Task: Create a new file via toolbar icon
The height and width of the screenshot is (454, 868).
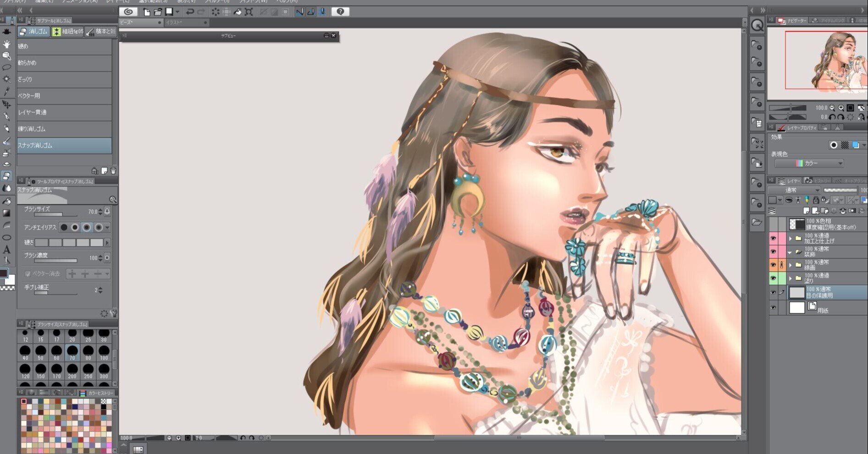Action: click(x=147, y=12)
